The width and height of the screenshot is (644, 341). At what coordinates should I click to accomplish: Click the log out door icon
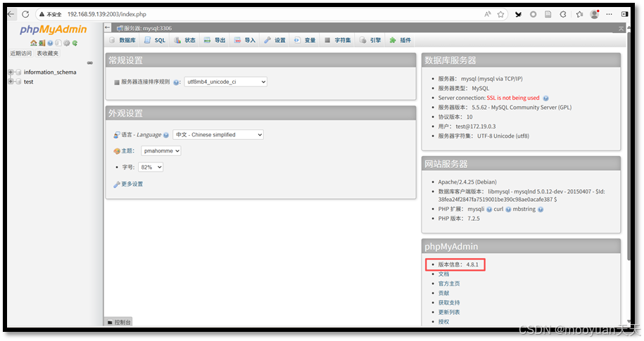[42, 43]
